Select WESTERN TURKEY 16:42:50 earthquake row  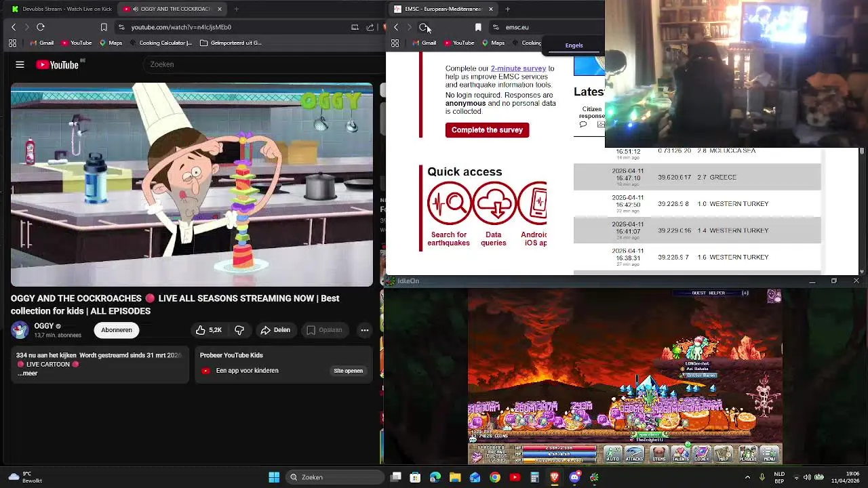point(697,204)
